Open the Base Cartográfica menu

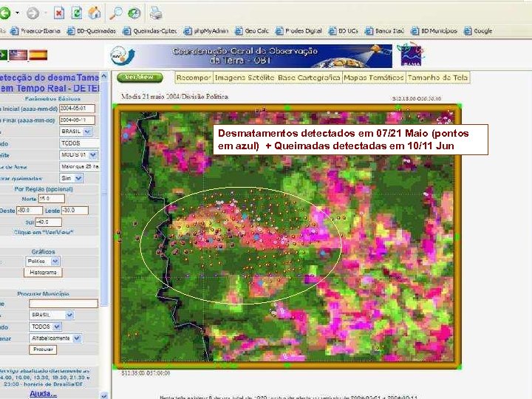tap(309, 78)
